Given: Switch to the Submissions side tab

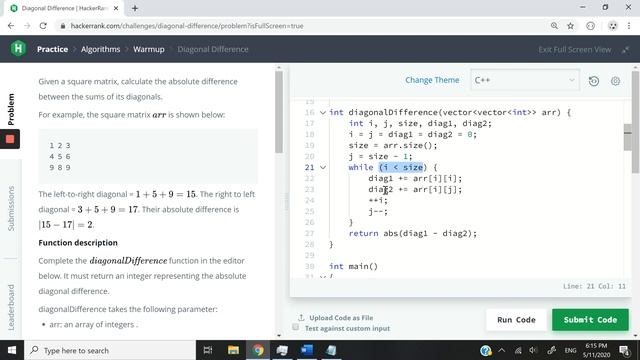Looking at the screenshot, I should tap(11, 209).
